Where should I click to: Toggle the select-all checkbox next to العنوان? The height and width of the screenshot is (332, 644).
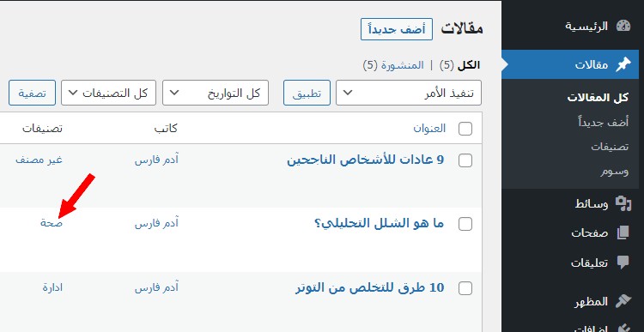pos(465,129)
